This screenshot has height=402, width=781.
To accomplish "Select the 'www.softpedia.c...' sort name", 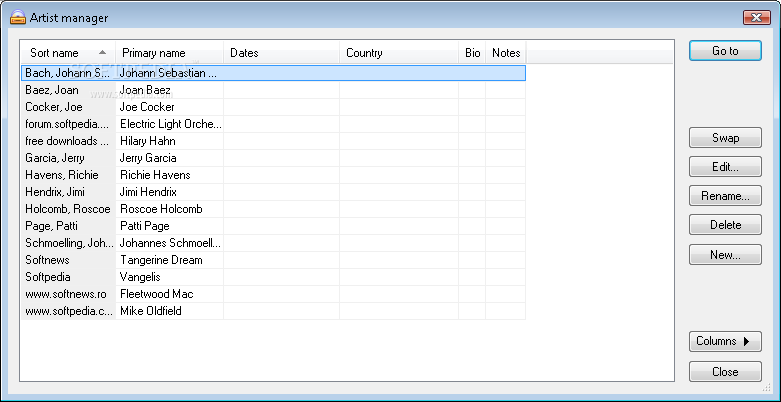I will (x=69, y=311).
